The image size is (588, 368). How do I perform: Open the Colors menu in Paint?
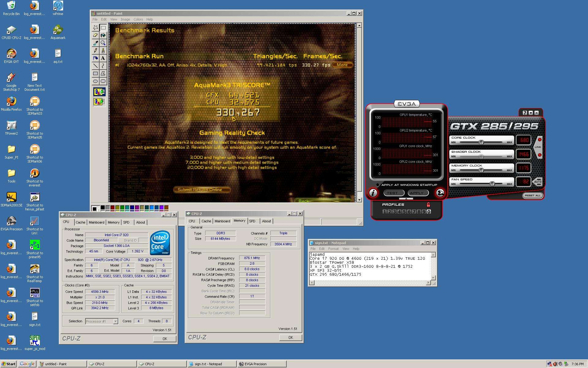point(138,19)
